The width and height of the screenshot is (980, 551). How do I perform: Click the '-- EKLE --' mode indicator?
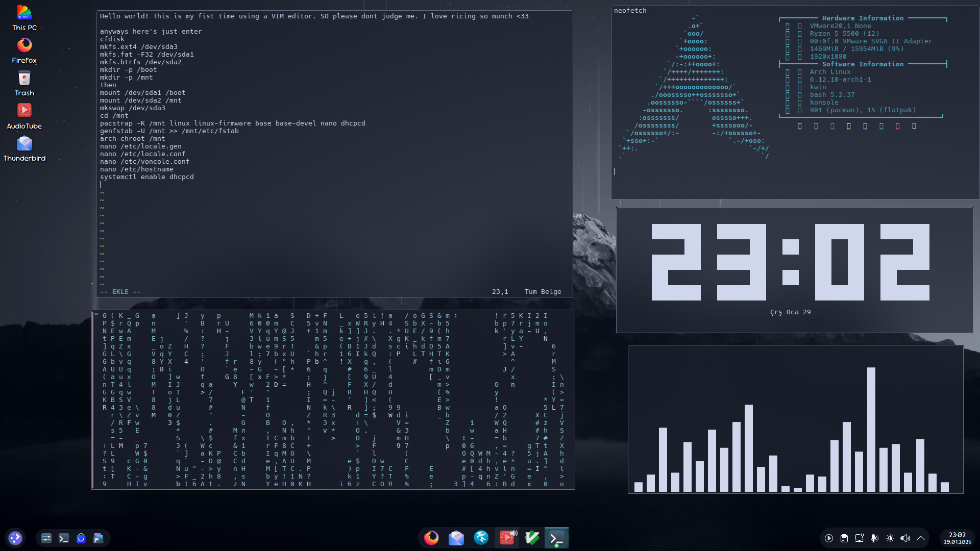tap(120, 292)
